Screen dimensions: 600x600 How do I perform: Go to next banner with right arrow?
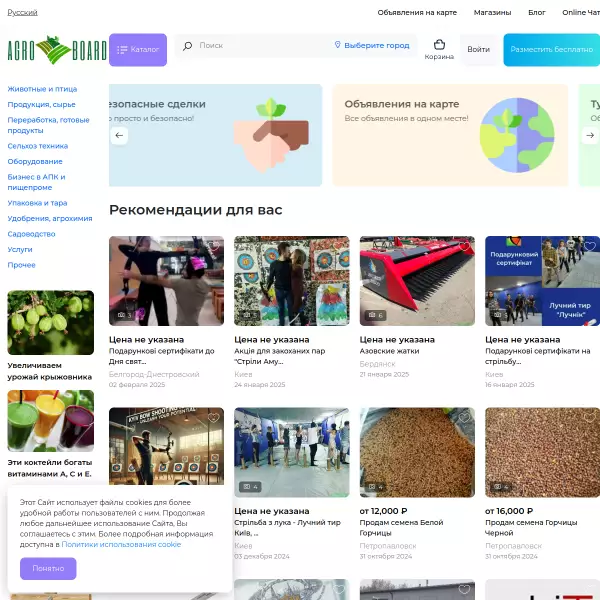click(x=590, y=135)
